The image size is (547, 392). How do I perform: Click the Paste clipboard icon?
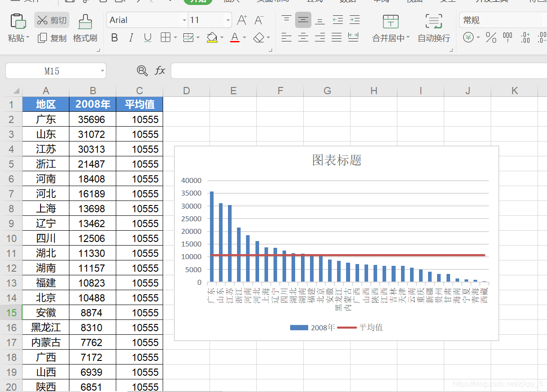tap(18, 21)
